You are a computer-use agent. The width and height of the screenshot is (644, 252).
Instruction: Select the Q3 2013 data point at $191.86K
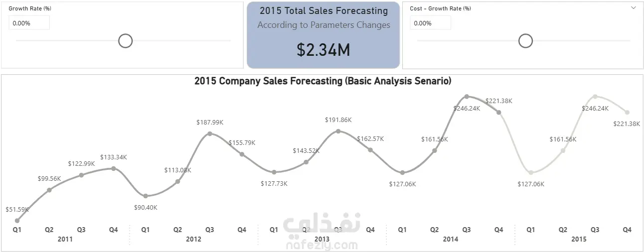(338, 131)
